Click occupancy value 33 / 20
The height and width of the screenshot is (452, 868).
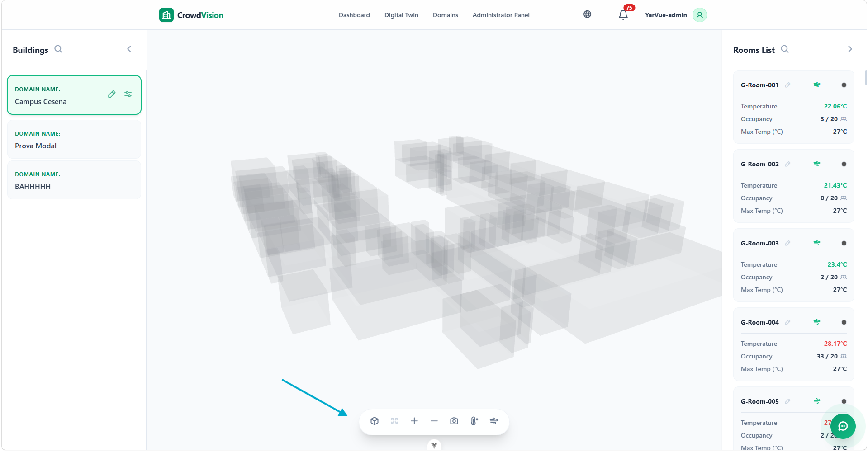tap(827, 356)
